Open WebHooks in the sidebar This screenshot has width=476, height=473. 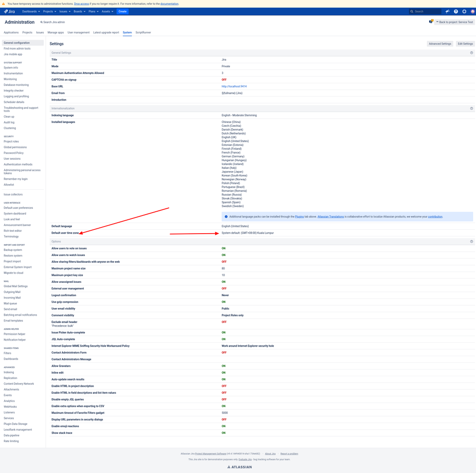10,407
